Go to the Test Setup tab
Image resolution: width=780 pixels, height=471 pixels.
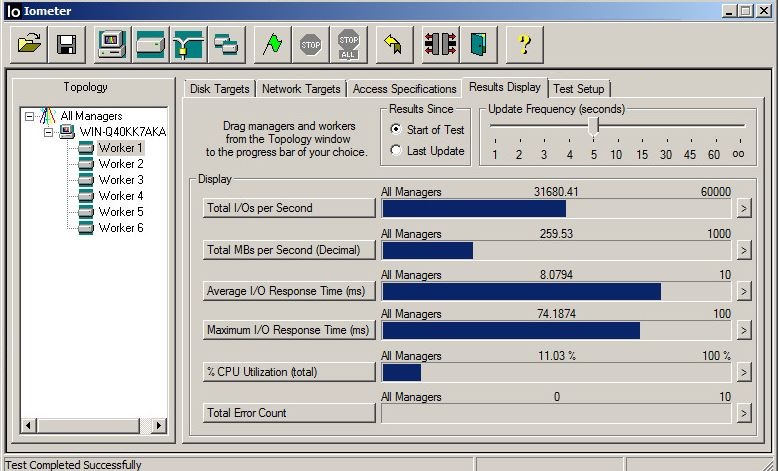[x=579, y=89]
